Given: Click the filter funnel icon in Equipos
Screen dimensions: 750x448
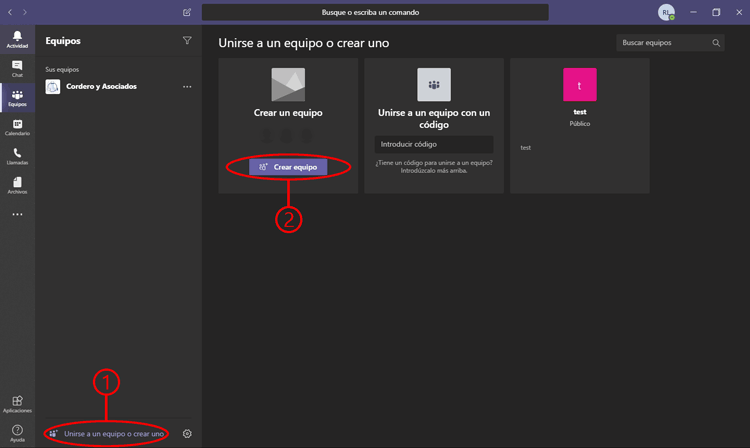Looking at the screenshot, I should pyautogui.click(x=187, y=41).
